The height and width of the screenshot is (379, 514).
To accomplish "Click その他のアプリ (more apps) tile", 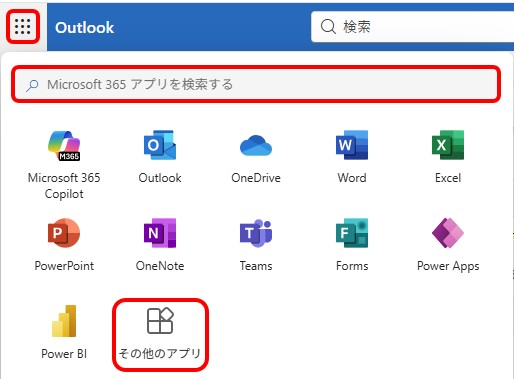I will [160, 335].
